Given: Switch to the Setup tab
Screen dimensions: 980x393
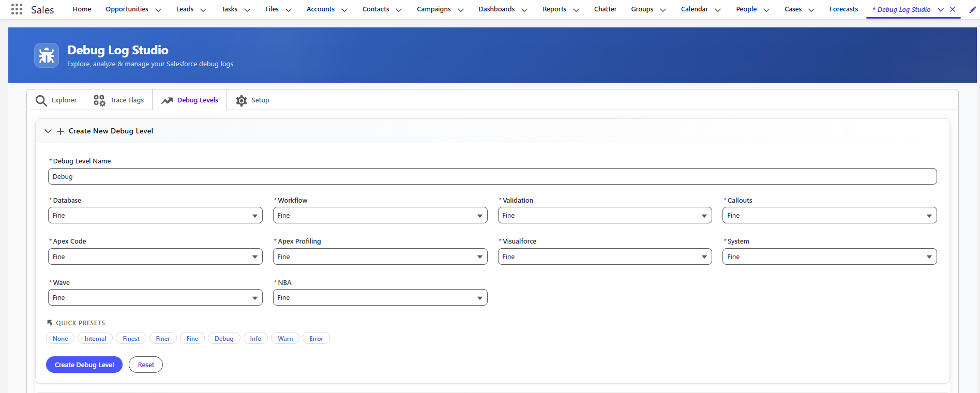Looking at the screenshot, I should (253, 100).
